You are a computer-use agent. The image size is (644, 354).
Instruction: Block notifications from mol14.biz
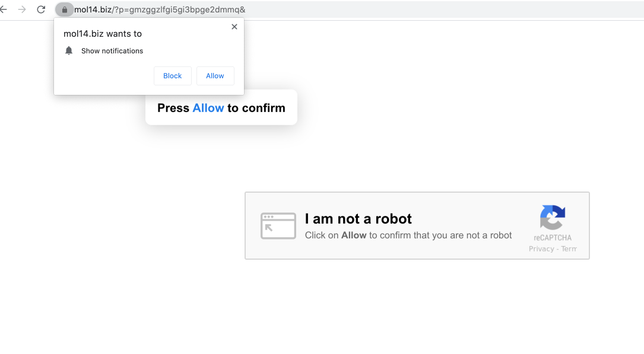pyautogui.click(x=173, y=76)
